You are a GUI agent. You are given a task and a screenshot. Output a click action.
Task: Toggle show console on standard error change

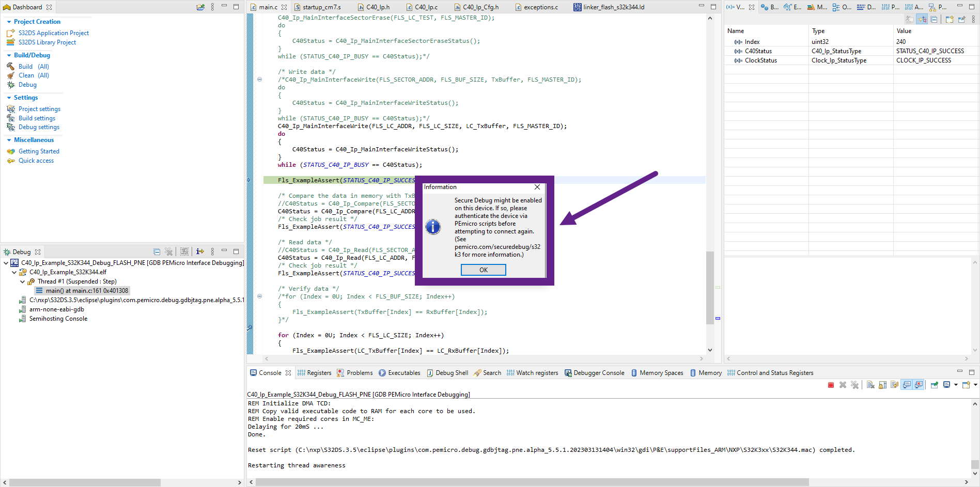click(x=919, y=385)
